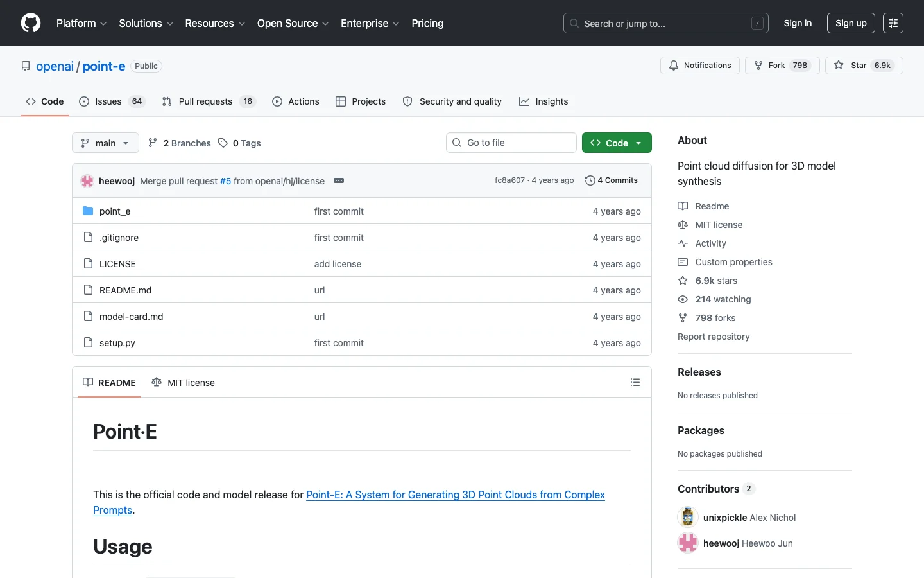
Task: Open the Contributors heading link
Action: (x=717, y=489)
